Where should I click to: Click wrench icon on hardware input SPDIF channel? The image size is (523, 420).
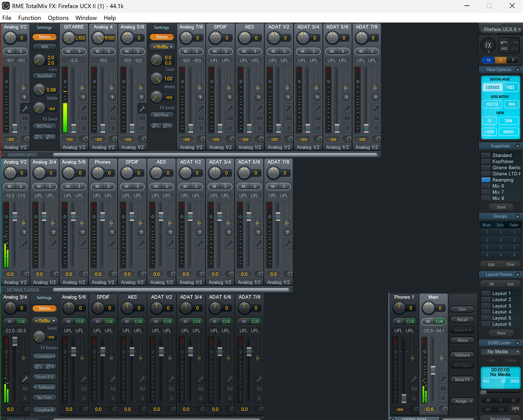pyautogui.click(x=230, y=108)
